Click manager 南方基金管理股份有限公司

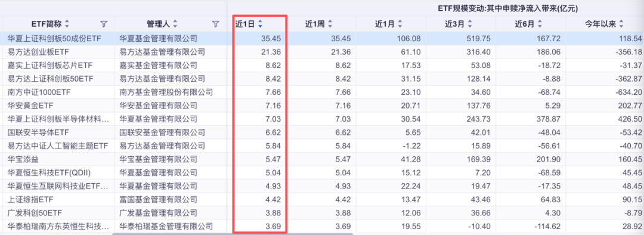[x=166, y=92]
